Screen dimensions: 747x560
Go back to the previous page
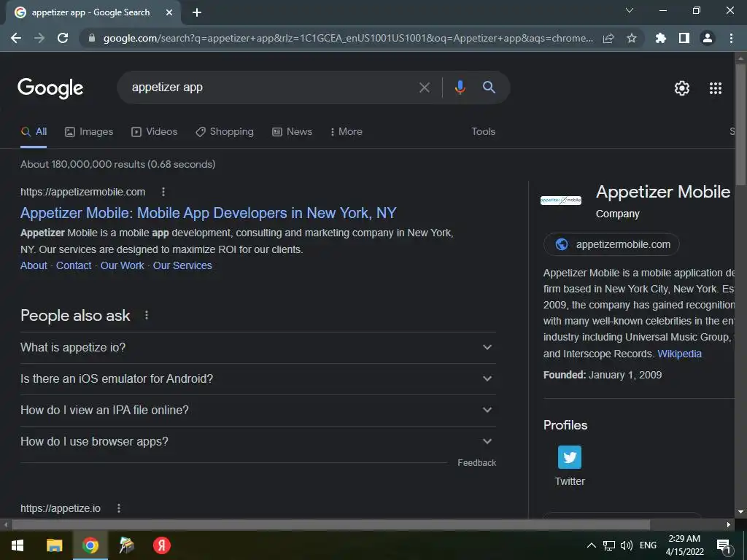pyautogui.click(x=16, y=38)
